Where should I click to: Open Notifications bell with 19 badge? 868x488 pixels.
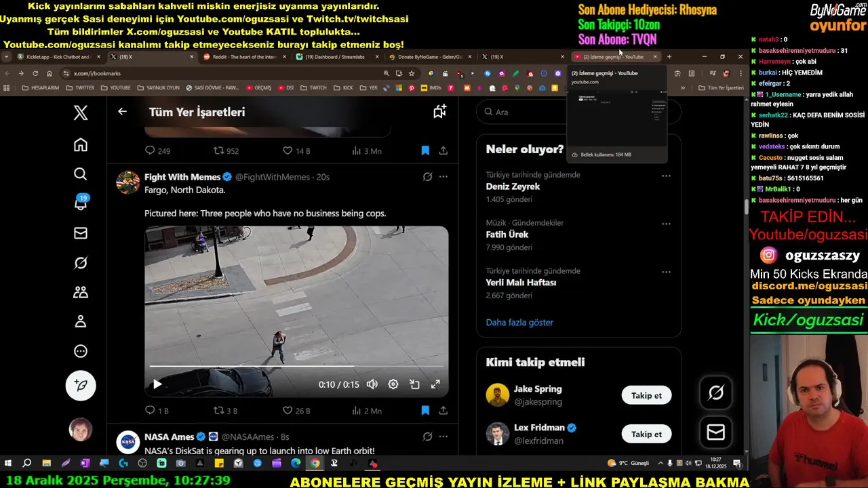[x=81, y=203]
